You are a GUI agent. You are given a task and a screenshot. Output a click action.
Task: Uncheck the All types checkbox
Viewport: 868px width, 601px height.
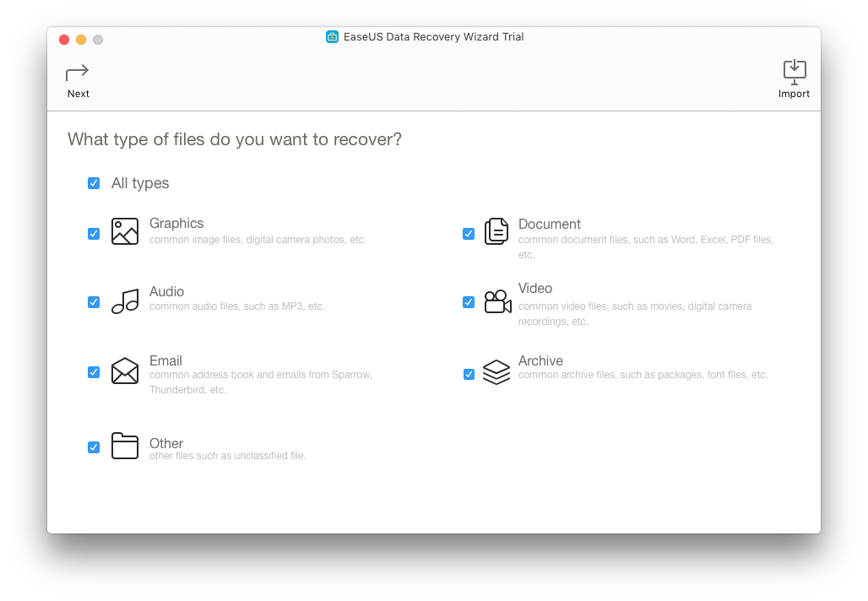pos(94,183)
